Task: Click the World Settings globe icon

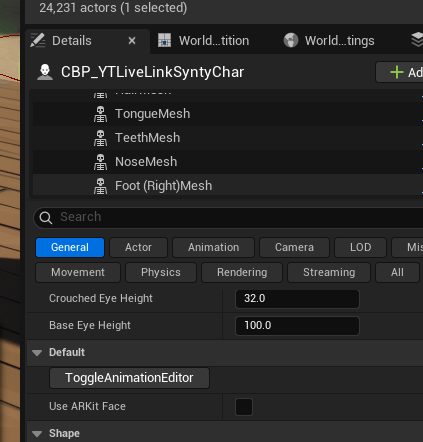Action: pos(291,41)
